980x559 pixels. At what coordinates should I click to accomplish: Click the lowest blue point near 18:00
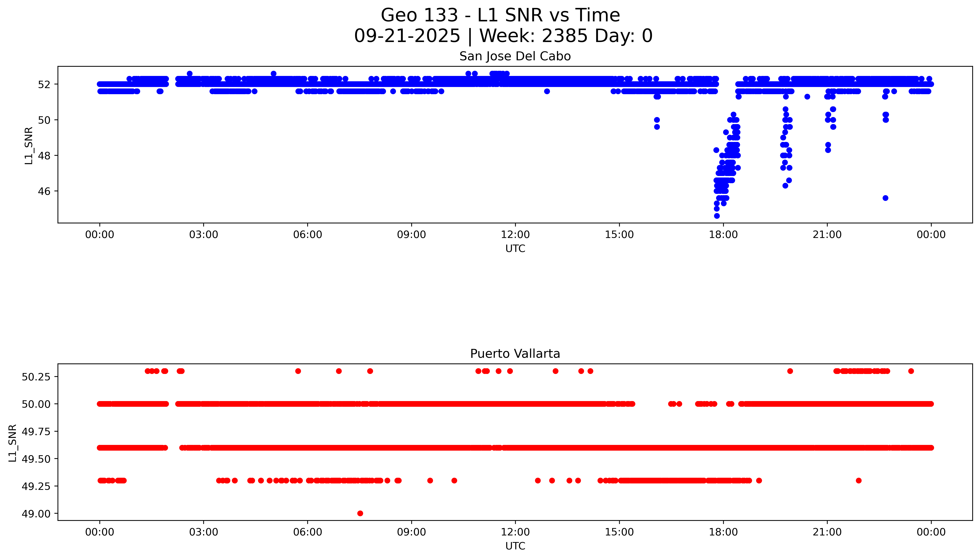[716, 216]
